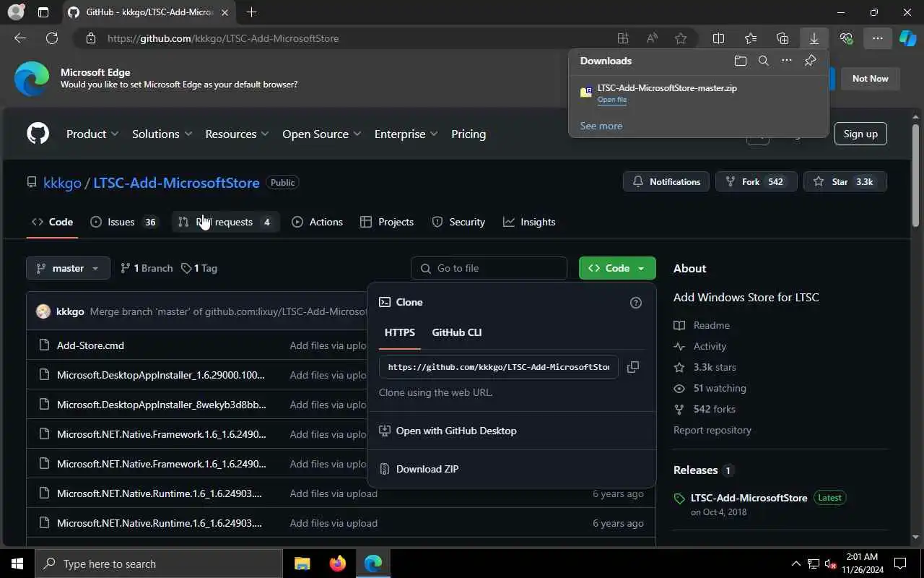Open the LTSC-Add-MicrosoftStore release link
Screen dimensions: 924x578
pos(749,498)
